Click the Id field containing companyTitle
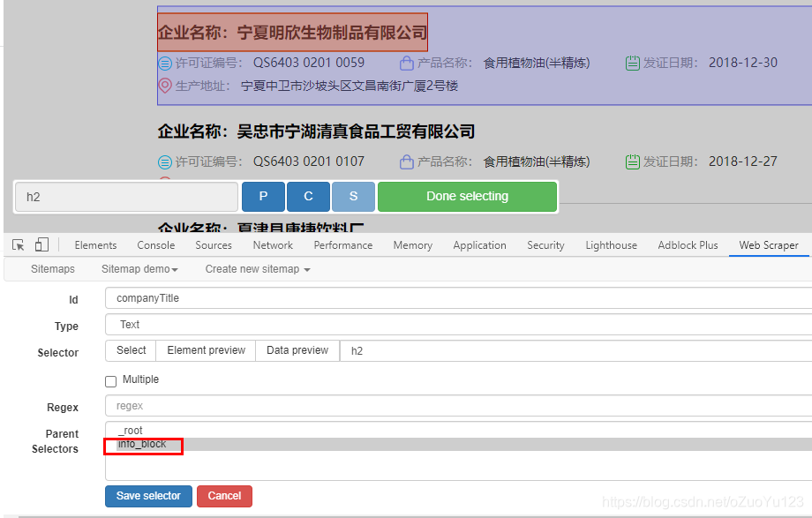 [x=458, y=298]
